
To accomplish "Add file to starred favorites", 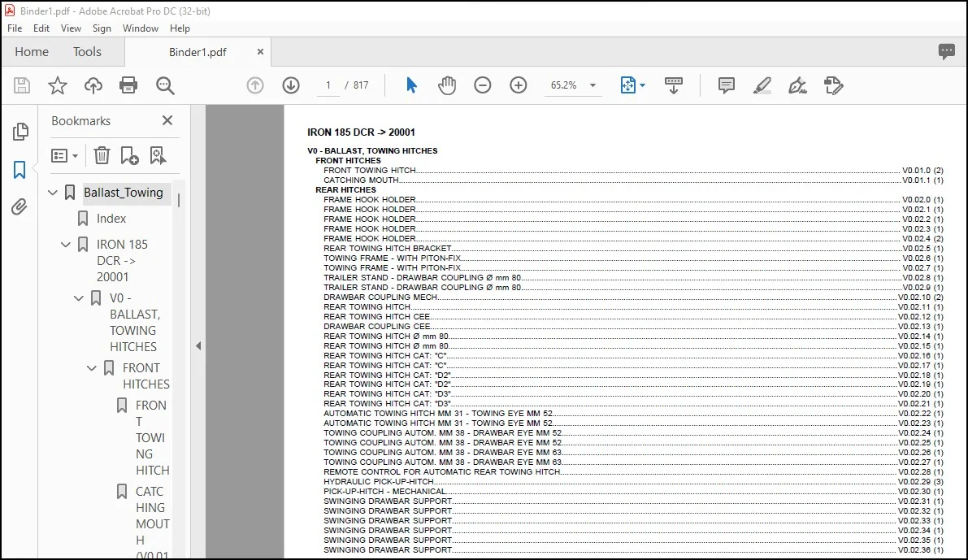I will point(58,85).
